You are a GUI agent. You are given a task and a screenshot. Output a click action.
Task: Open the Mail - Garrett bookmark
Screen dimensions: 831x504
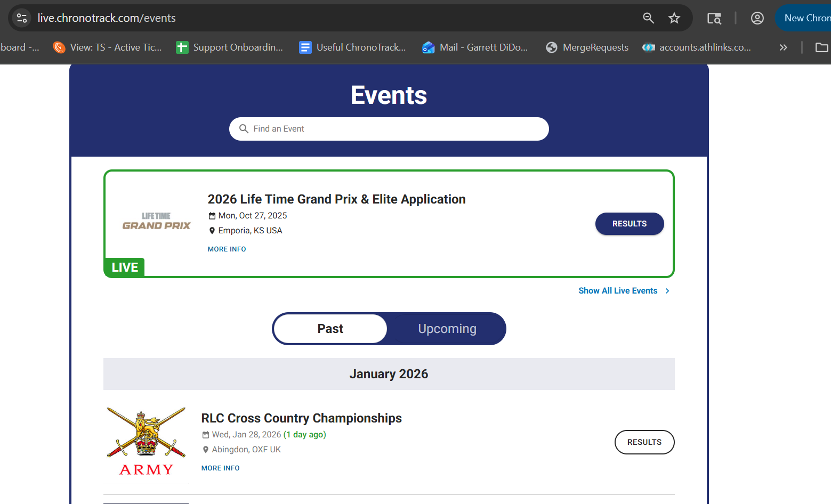pos(475,47)
